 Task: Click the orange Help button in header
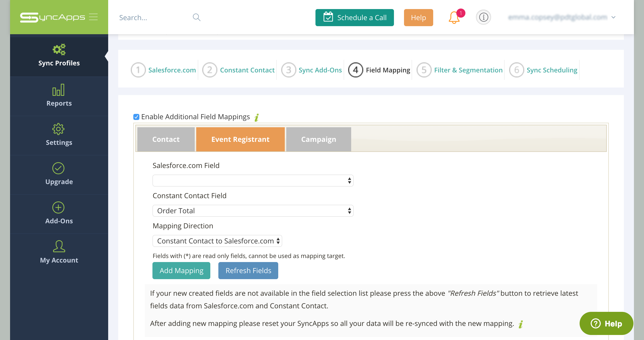point(418,18)
